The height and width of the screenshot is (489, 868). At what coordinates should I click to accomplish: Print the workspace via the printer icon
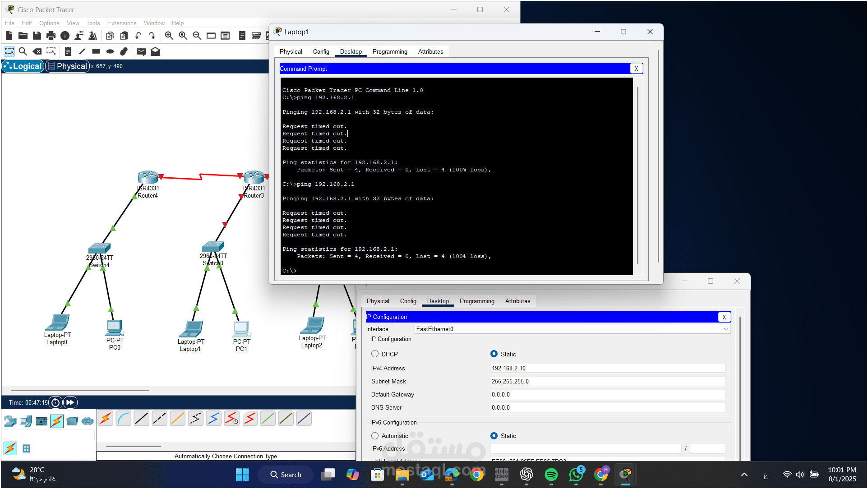point(51,36)
